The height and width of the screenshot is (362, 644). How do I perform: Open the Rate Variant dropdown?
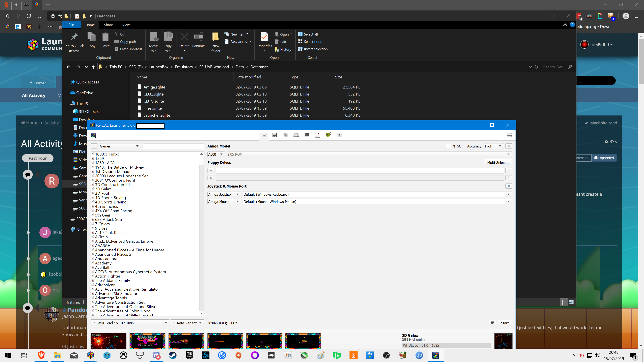click(187, 323)
